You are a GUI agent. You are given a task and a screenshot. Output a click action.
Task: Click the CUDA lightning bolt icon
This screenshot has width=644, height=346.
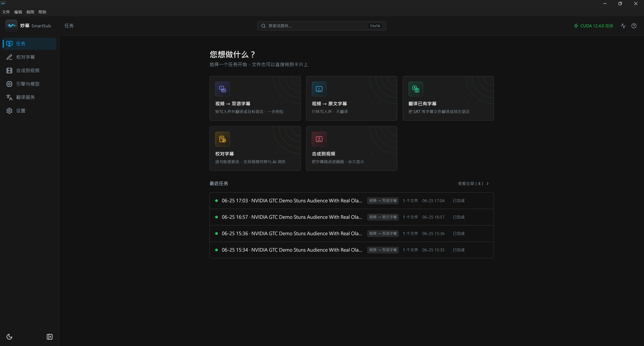tap(576, 26)
